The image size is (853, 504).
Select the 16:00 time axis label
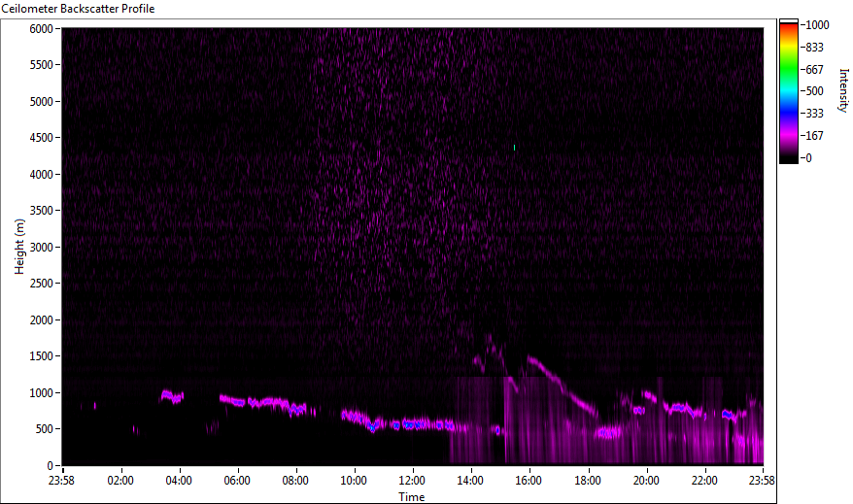[529, 481]
